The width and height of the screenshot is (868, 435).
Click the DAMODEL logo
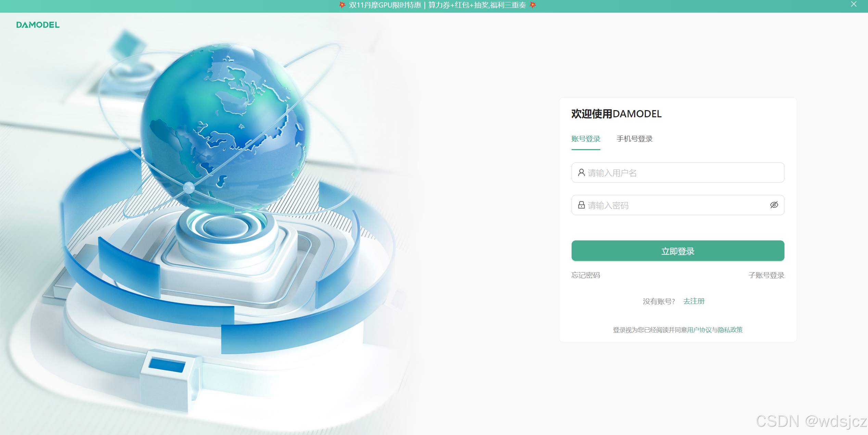(x=38, y=25)
